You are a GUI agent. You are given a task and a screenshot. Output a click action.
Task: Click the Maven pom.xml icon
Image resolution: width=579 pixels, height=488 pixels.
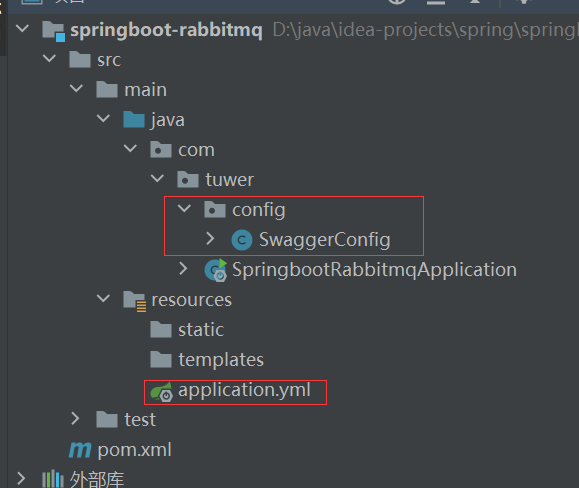[80, 450]
